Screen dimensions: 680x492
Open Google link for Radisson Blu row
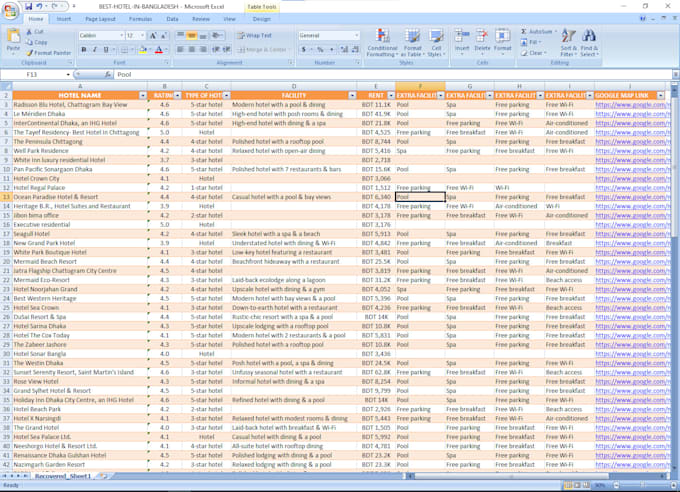(x=632, y=105)
